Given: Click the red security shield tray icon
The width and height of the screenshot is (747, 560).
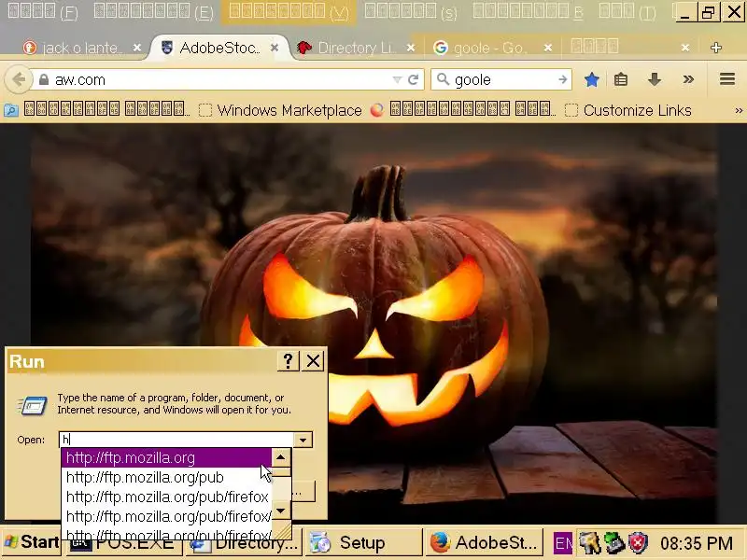Looking at the screenshot, I should coord(638,543).
